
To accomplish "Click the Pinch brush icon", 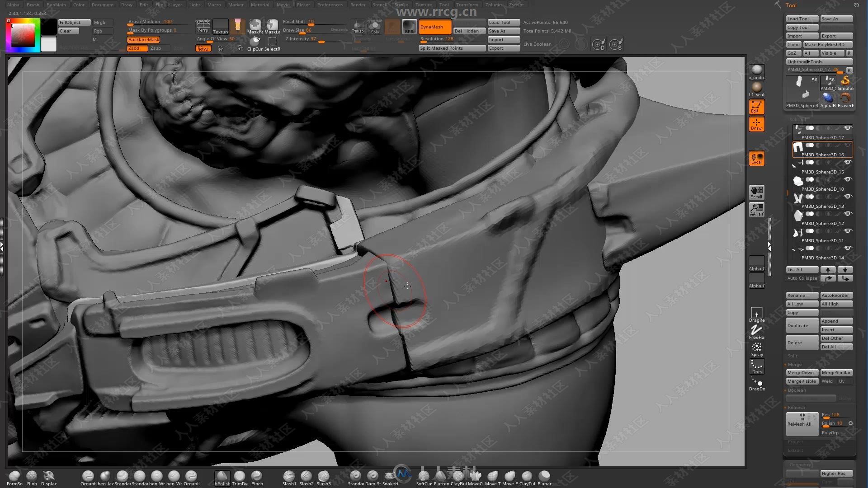I will (x=256, y=474).
